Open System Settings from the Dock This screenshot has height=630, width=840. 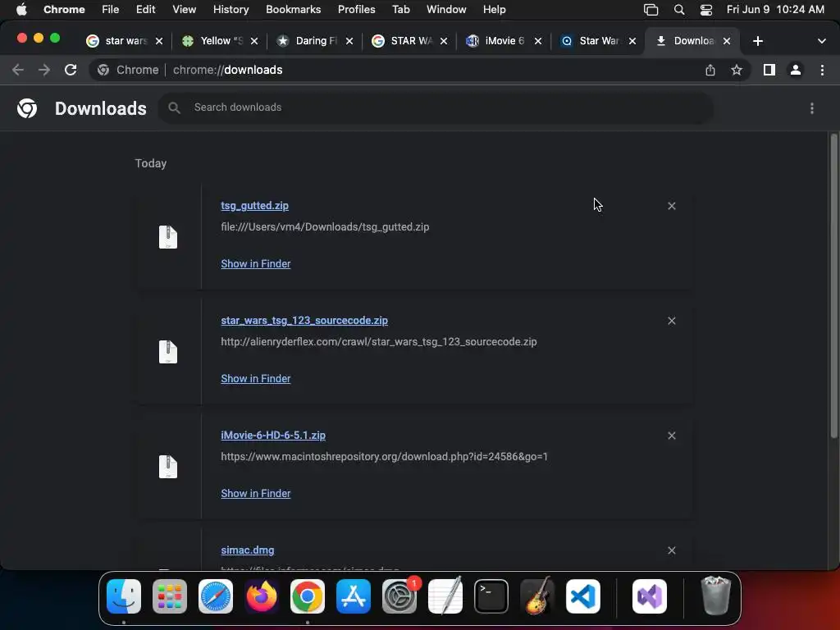point(399,596)
